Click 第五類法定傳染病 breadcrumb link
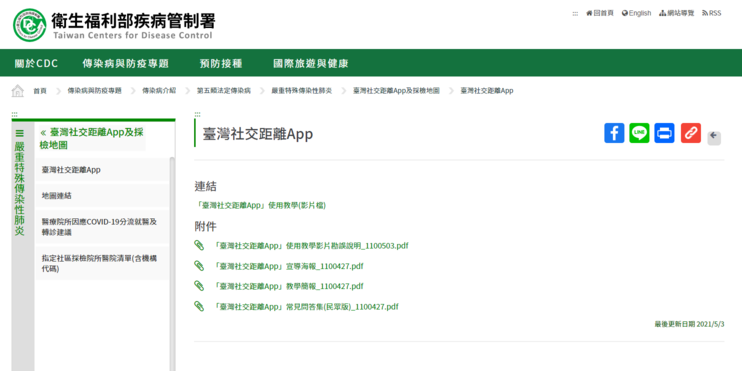 click(224, 91)
